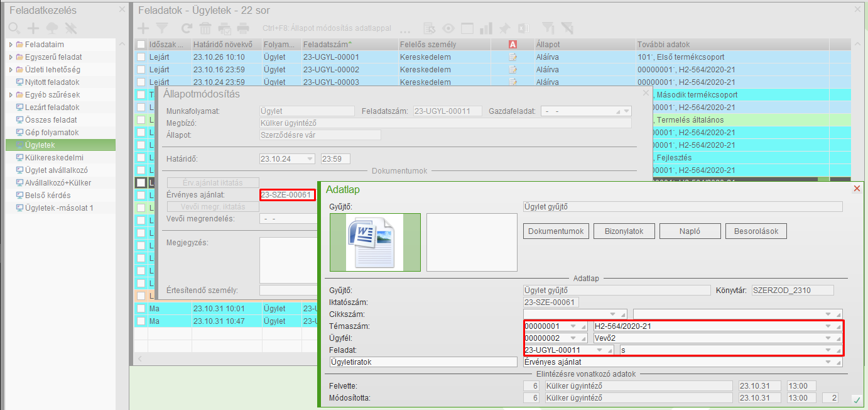Open the Érvényes ajánlat dropdown in Adatlap
This screenshot has width=868, height=410.
click(828, 362)
